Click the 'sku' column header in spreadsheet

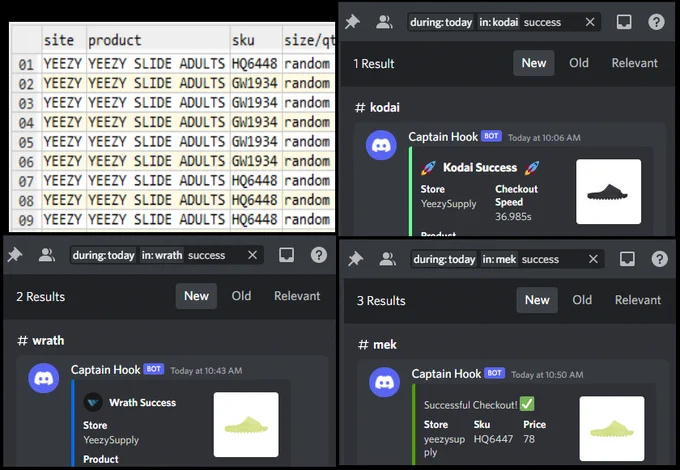coord(256,39)
